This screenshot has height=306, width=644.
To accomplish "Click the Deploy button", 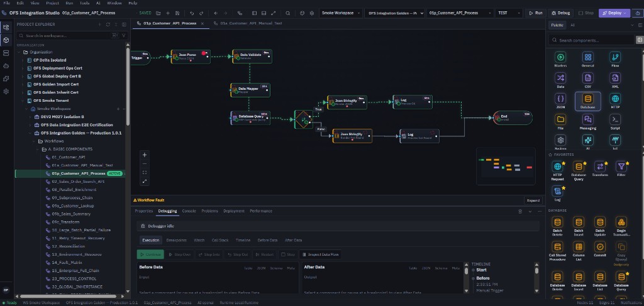I will [614, 13].
